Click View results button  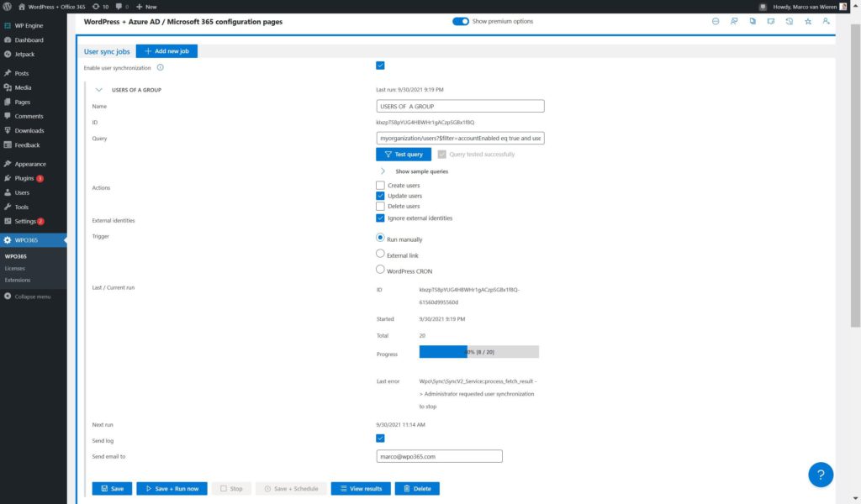point(361,489)
